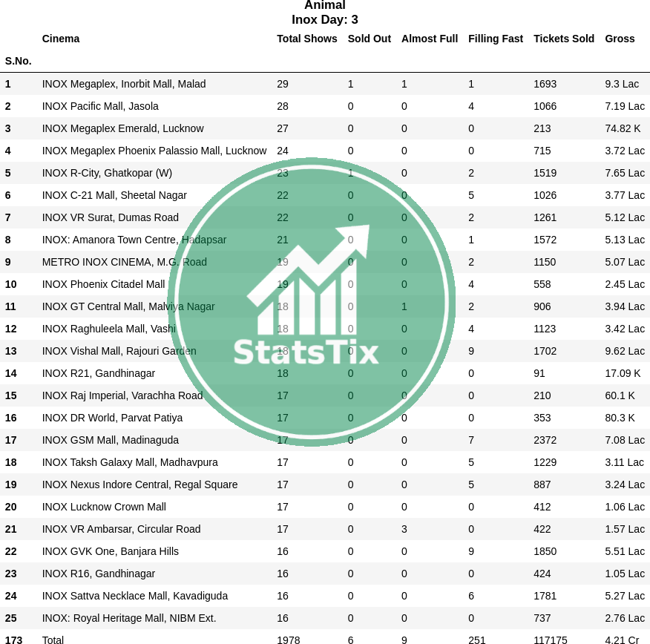Click gross value 80.3 K

coord(620,418)
